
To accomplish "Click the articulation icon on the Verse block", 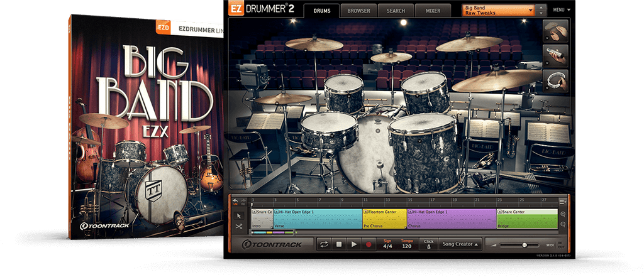I will tap(277, 212).
